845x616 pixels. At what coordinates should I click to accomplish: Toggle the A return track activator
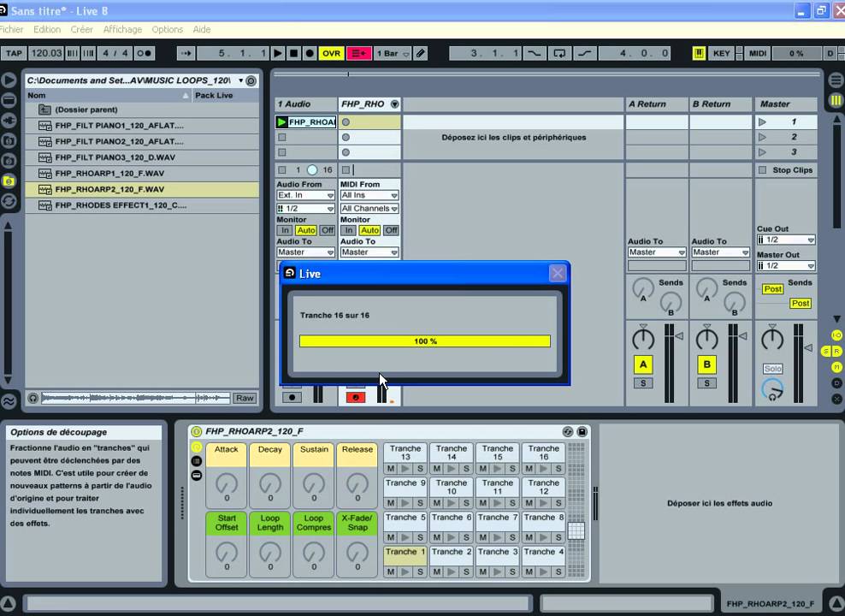[x=643, y=364]
